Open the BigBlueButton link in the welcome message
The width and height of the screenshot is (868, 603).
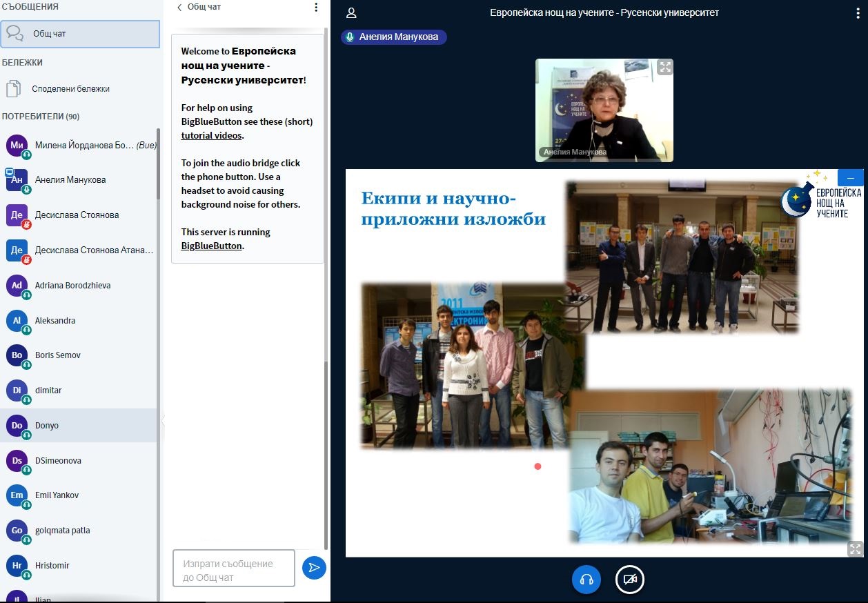point(211,246)
